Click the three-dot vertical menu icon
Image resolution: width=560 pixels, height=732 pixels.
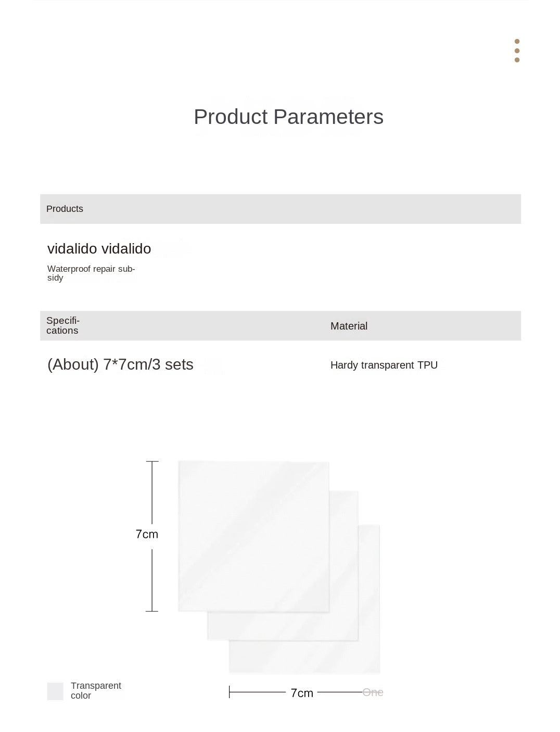pos(517,51)
